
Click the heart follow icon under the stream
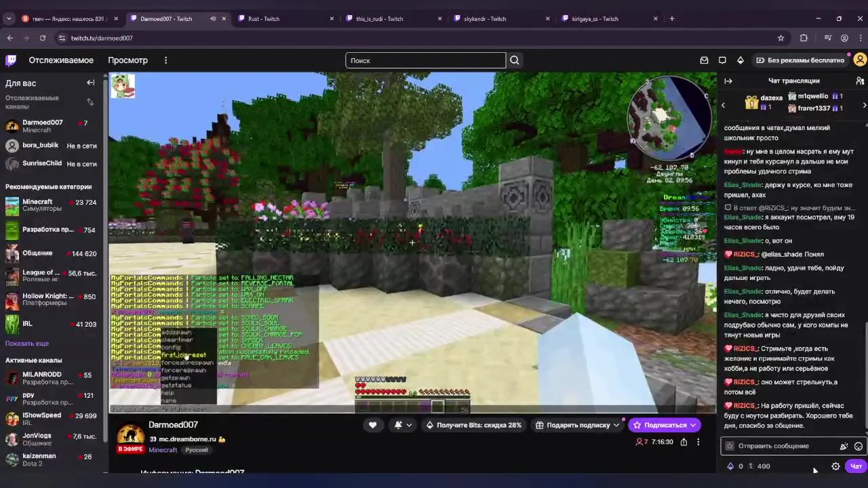[x=372, y=425]
